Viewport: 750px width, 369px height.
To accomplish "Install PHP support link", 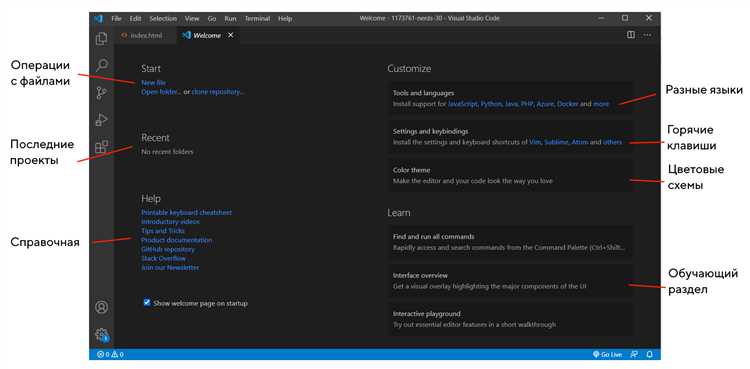I will (x=527, y=104).
